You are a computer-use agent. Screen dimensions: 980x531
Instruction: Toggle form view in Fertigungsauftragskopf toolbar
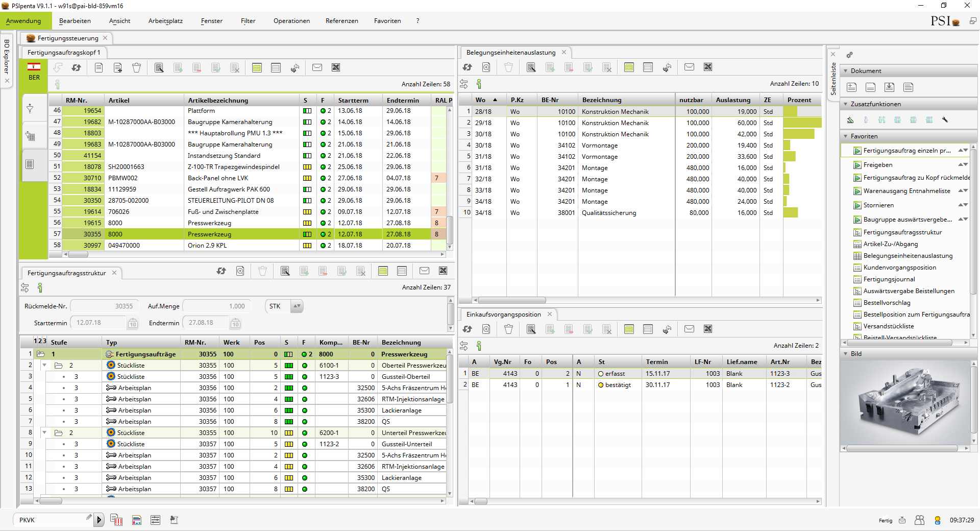point(276,67)
